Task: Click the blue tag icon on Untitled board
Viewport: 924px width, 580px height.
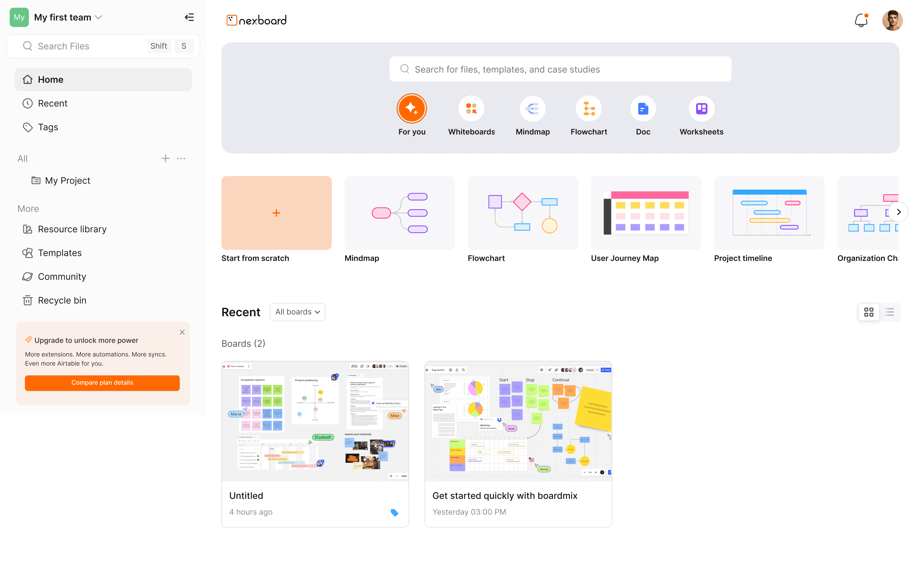Action: pyautogui.click(x=394, y=512)
